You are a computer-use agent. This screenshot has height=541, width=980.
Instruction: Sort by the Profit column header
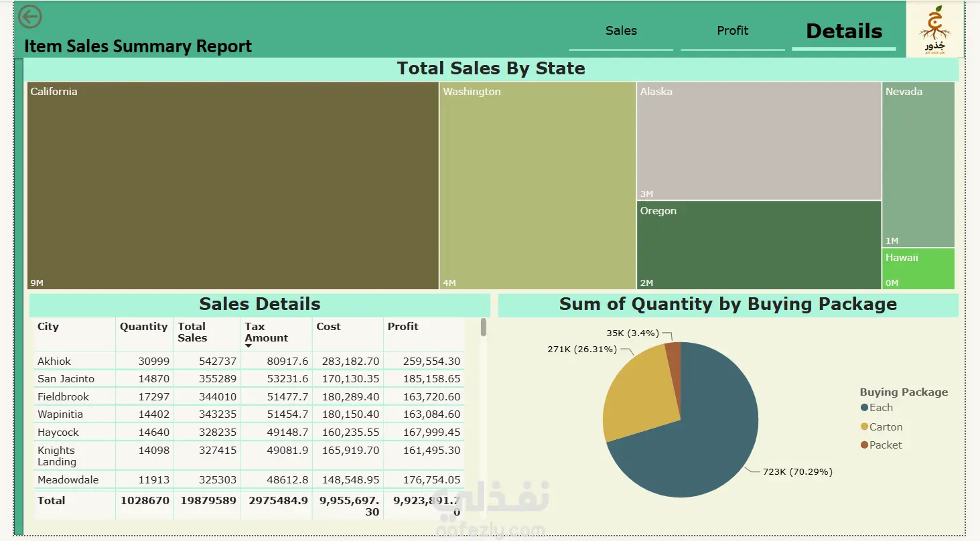coord(403,327)
